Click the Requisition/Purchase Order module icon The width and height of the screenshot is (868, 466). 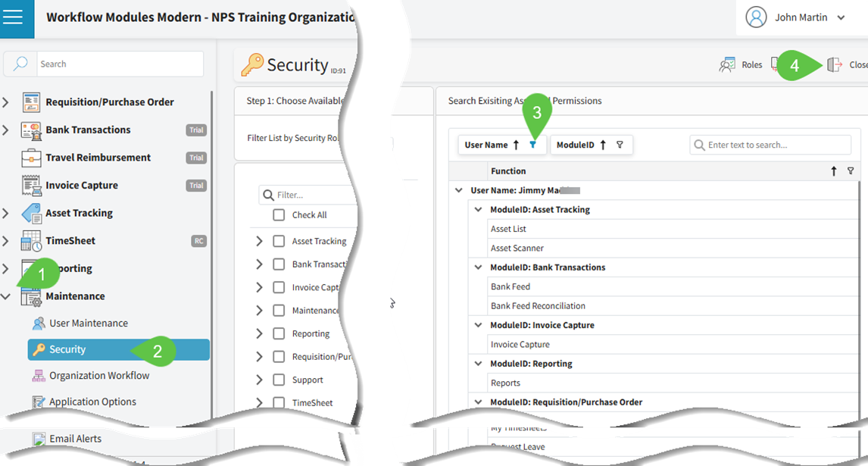pyautogui.click(x=31, y=102)
